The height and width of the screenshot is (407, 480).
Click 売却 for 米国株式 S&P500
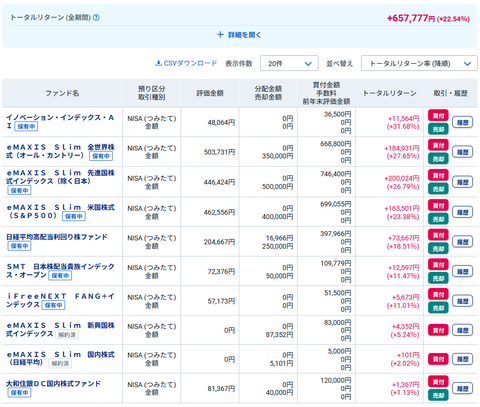(438, 219)
